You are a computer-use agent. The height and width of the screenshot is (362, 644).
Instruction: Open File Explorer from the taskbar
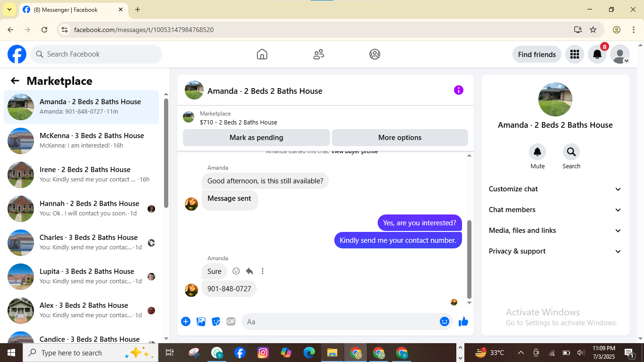332,353
